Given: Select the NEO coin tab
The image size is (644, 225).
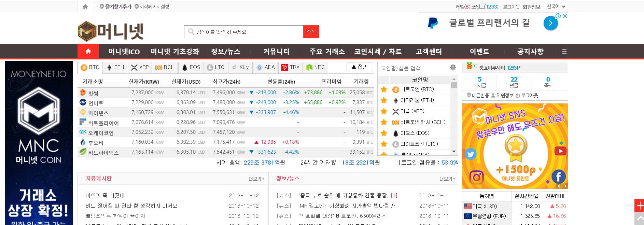Looking at the screenshot, I should click(316, 67).
